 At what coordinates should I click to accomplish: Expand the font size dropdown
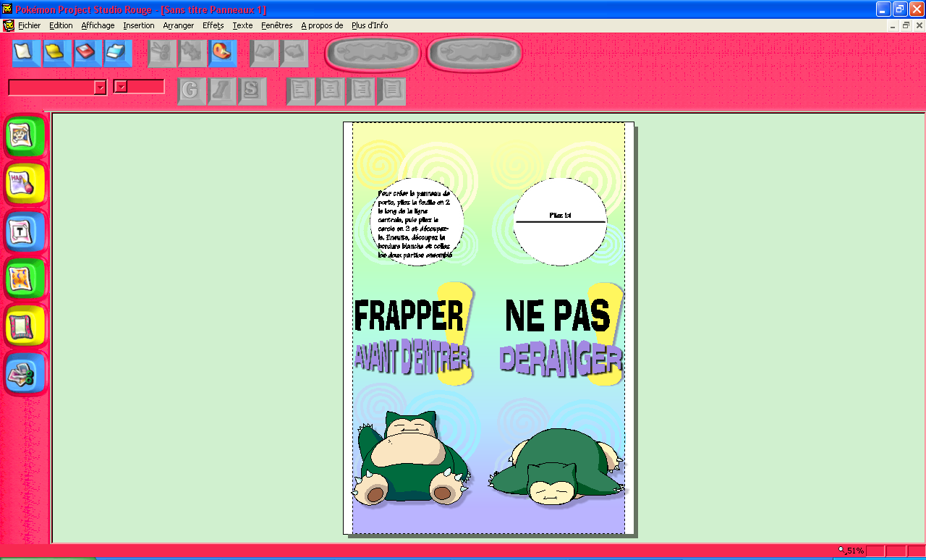pyautogui.click(x=121, y=87)
